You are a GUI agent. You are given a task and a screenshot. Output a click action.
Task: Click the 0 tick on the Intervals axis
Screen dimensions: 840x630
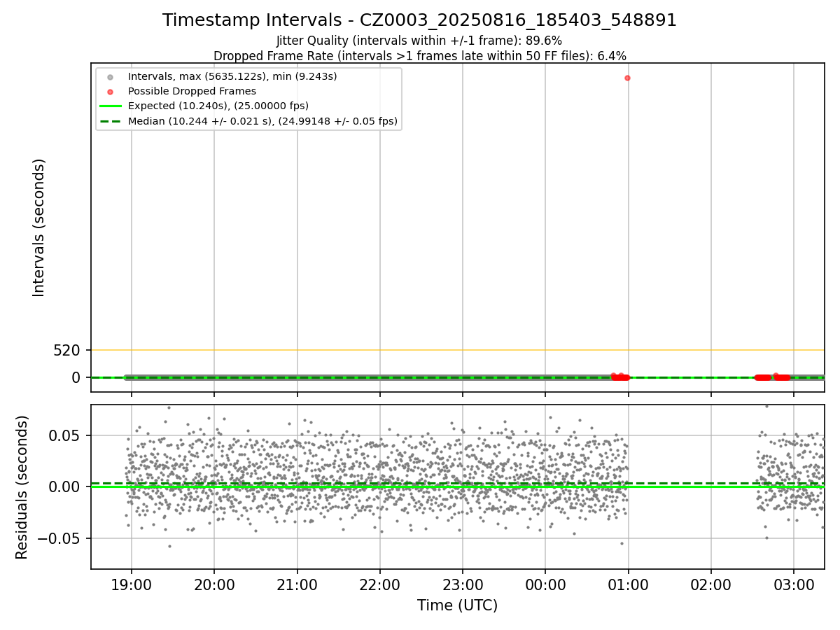[x=77, y=377]
